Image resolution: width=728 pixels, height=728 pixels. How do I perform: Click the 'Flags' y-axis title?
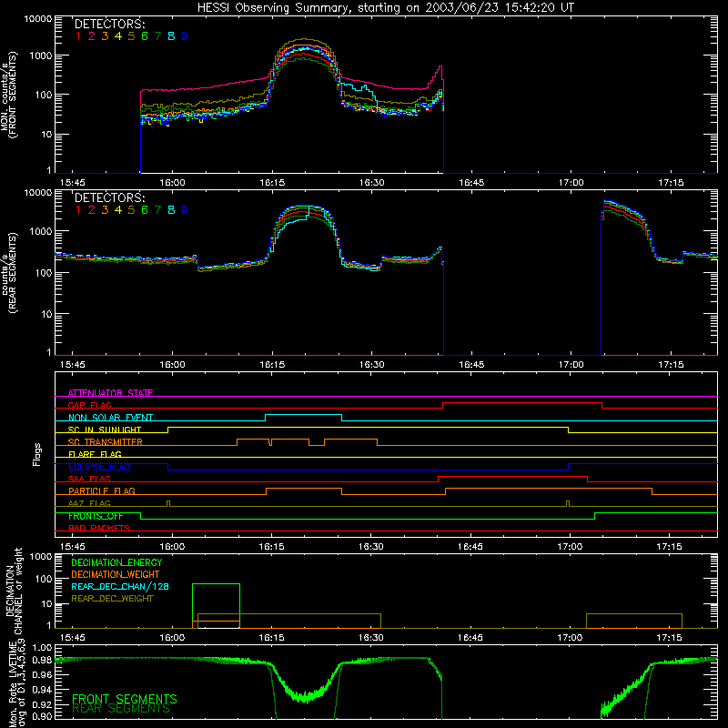click(37, 454)
